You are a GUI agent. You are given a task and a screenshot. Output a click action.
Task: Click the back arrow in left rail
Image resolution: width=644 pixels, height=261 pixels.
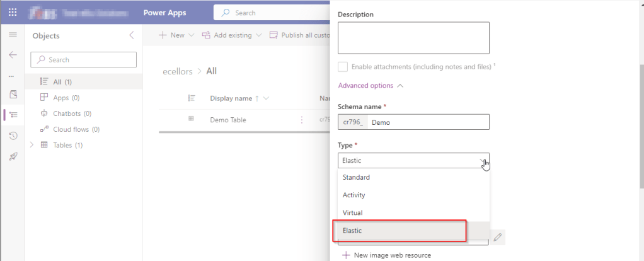pyautogui.click(x=13, y=55)
